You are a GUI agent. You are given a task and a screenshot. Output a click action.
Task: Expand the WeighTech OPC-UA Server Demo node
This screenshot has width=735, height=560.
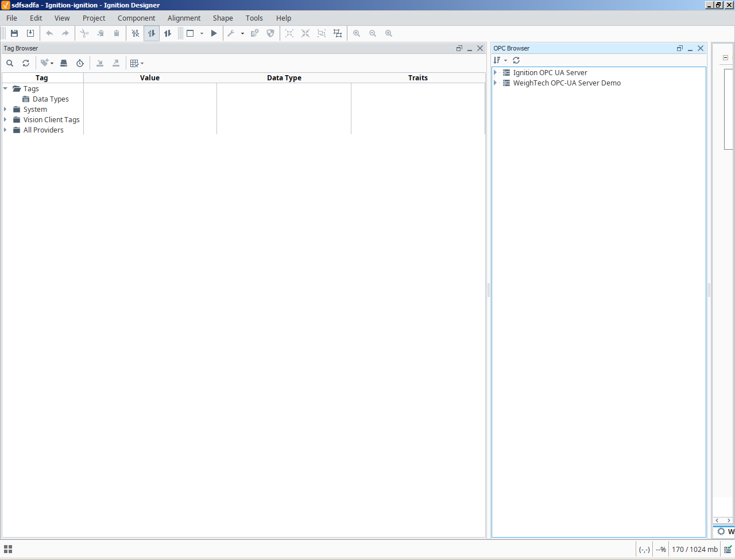click(x=496, y=83)
